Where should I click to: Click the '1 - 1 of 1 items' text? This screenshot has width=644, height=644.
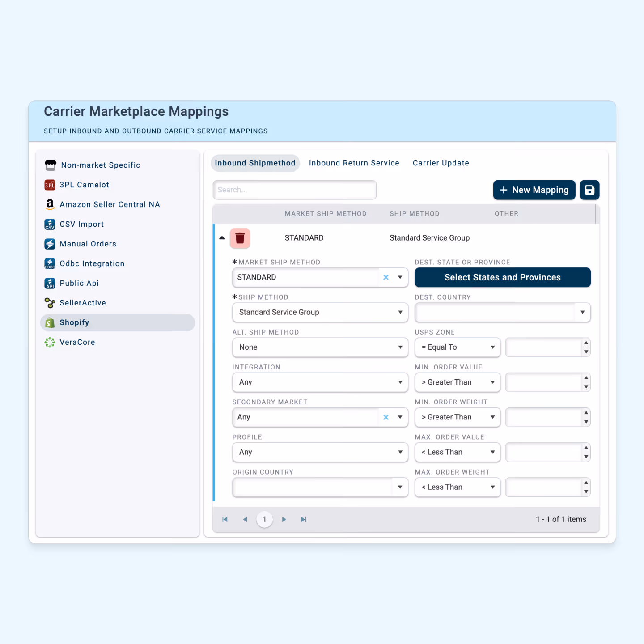point(561,519)
